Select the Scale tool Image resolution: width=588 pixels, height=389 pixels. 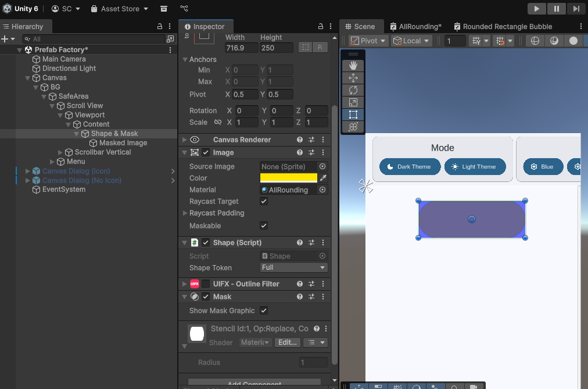pos(353,102)
